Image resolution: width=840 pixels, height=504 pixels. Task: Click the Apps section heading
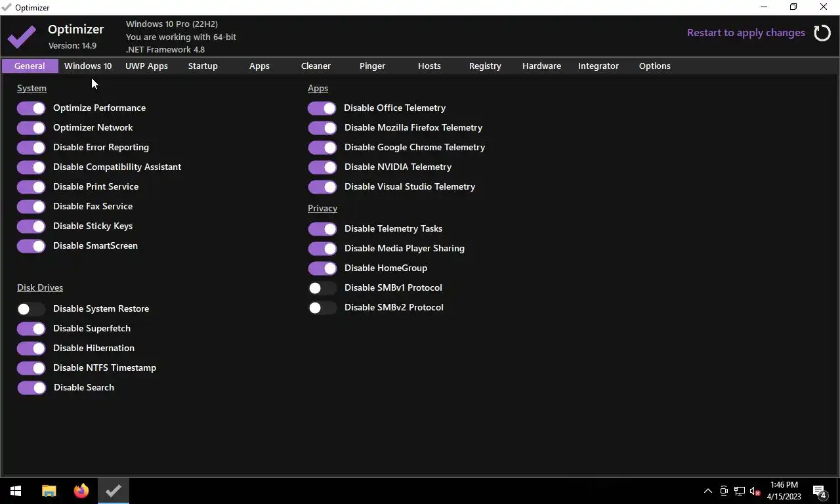[318, 88]
